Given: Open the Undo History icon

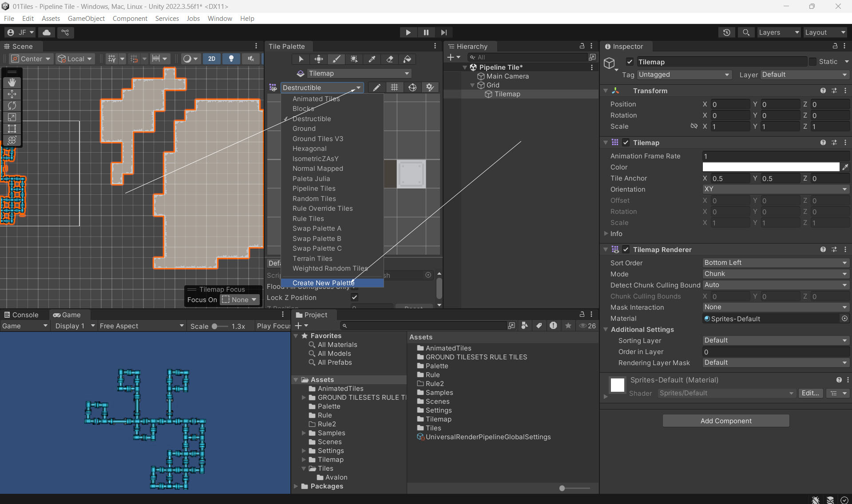Looking at the screenshot, I should click(x=726, y=32).
